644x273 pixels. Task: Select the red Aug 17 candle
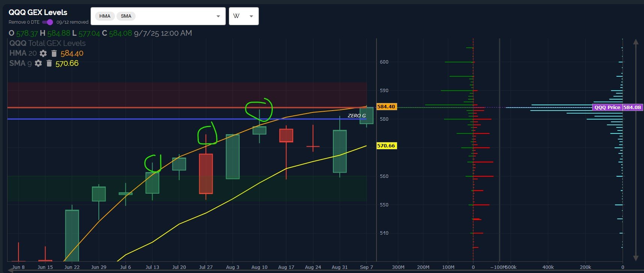pyautogui.click(x=286, y=135)
